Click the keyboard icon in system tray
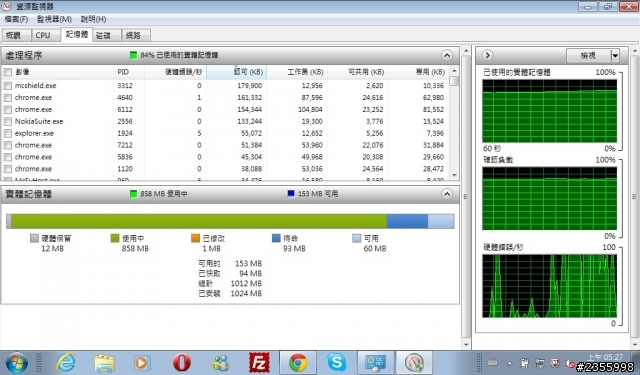Image resolution: width=640 pixels, height=375 pixels. click(x=493, y=362)
